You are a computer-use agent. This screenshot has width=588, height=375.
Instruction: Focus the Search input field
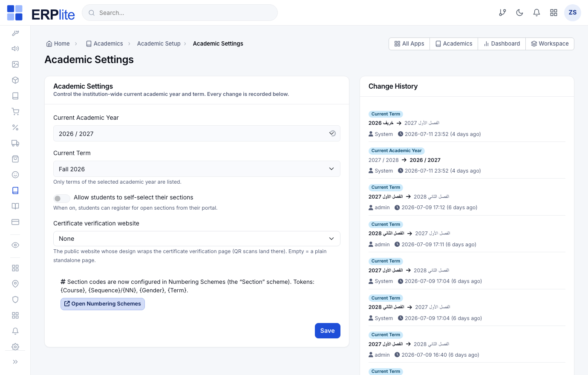180,13
